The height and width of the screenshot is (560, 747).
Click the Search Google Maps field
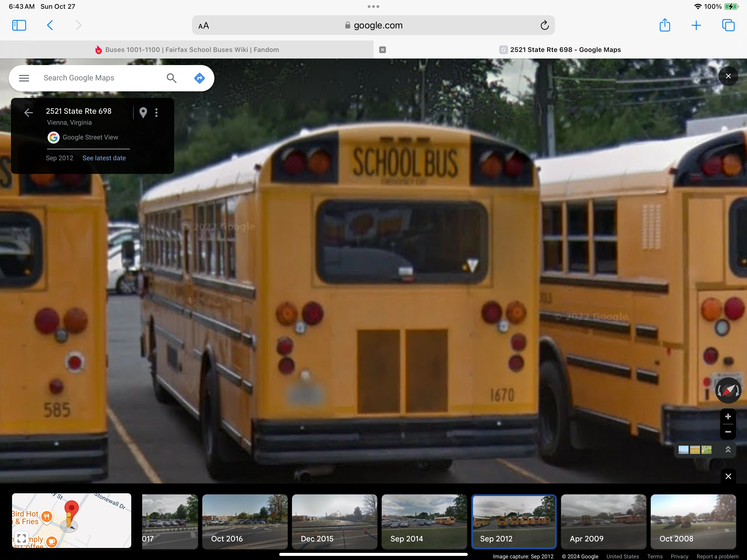98,78
